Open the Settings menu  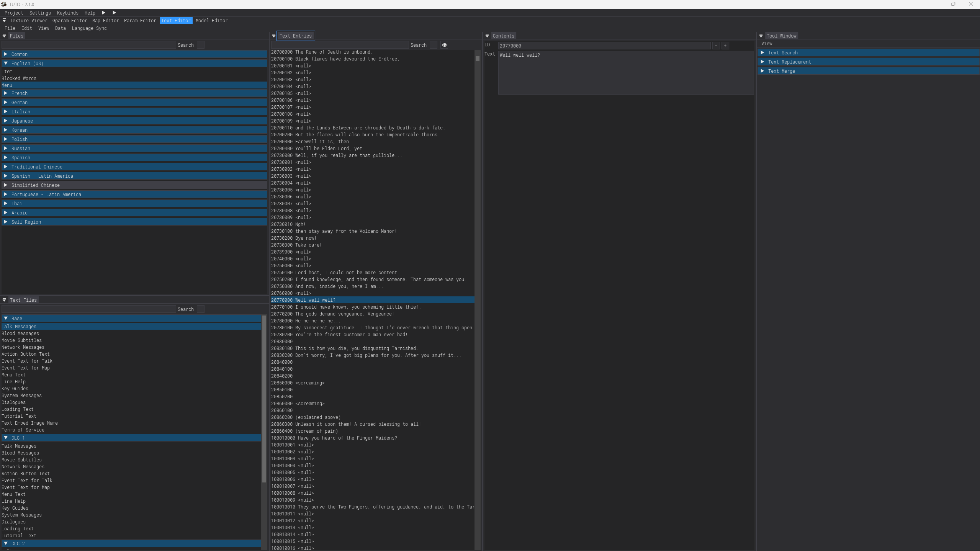tap(40, 13)
